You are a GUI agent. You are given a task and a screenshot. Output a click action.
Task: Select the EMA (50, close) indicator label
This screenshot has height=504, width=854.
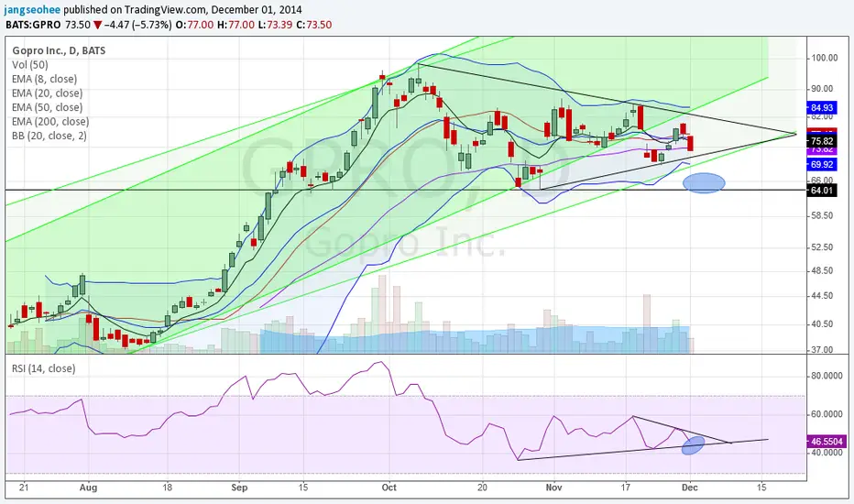(x=48, y=107)
